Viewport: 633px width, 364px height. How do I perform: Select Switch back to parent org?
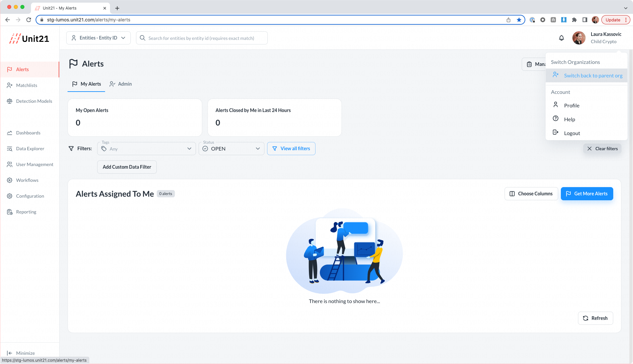[x=593, y=76]
